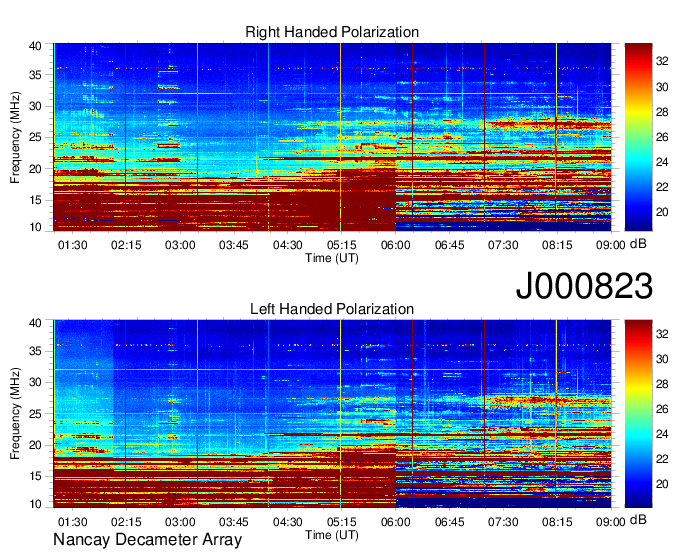
Task: Click the 06:00 tick label on the top plot
Action: click(396, 245)
